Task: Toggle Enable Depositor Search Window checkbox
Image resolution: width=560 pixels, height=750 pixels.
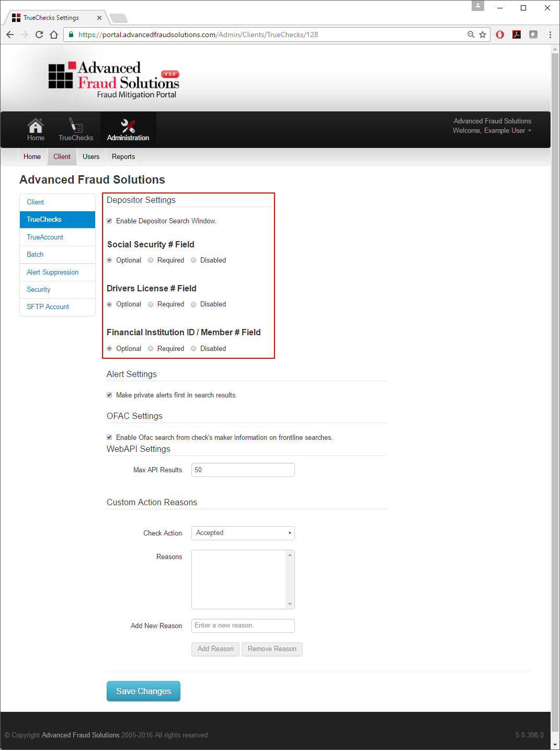Action: (x=109, y=221)
